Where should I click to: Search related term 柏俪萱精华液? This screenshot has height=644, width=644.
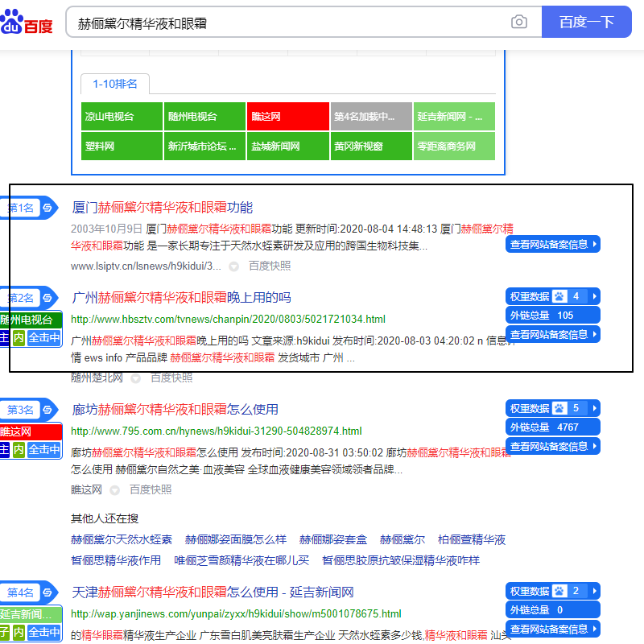pos(472,539)
